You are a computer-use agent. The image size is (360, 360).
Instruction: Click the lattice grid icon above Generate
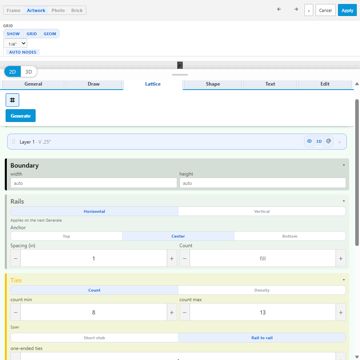click(12, 100)
